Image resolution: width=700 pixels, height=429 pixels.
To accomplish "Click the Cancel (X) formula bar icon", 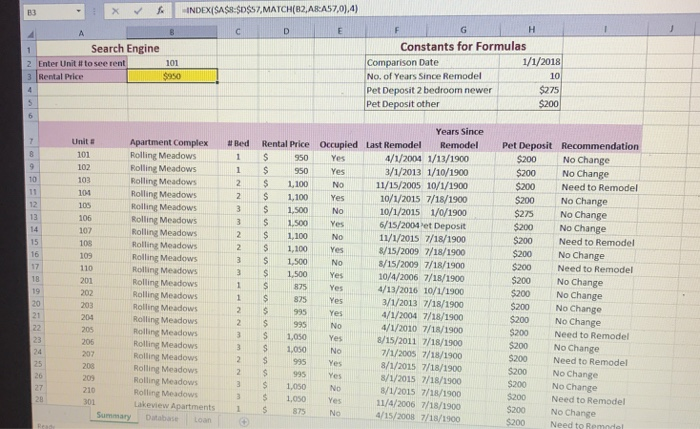I will coord(115,11).
